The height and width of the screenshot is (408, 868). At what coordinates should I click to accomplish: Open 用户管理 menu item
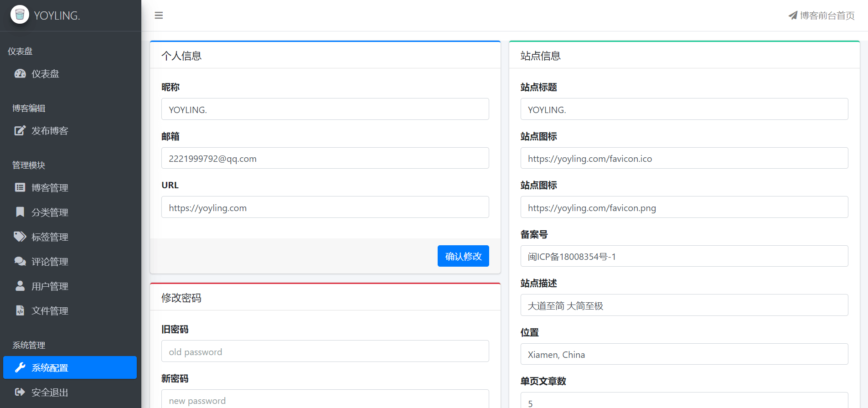(70, 286)
